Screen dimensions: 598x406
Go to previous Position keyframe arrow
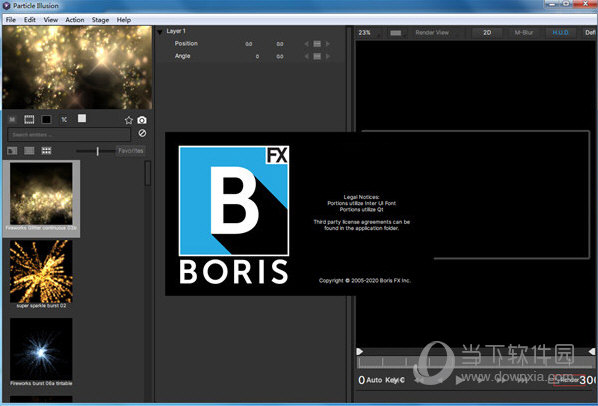pyautogui.click(x=306, y=44)
